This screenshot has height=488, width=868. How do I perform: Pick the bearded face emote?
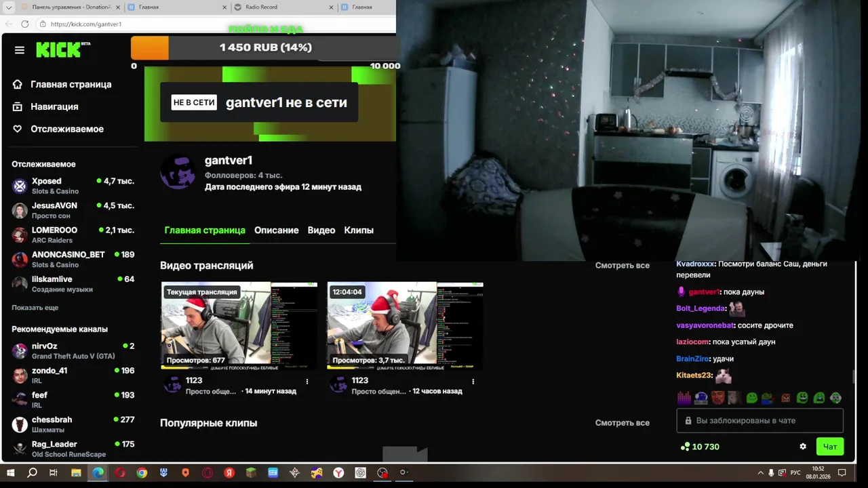(717, 398)
